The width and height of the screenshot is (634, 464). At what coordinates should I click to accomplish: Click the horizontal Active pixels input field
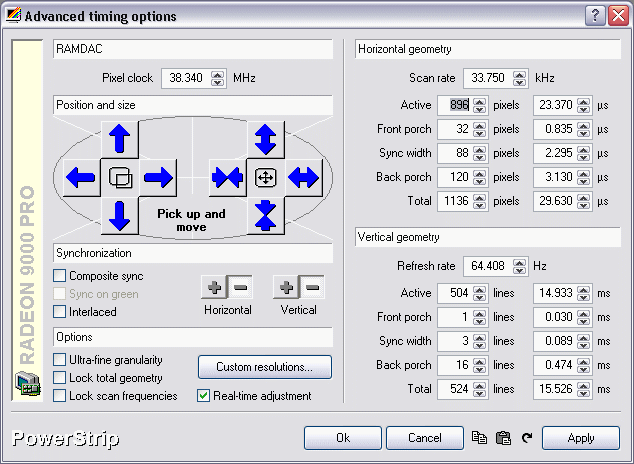(x=454, y=105)
